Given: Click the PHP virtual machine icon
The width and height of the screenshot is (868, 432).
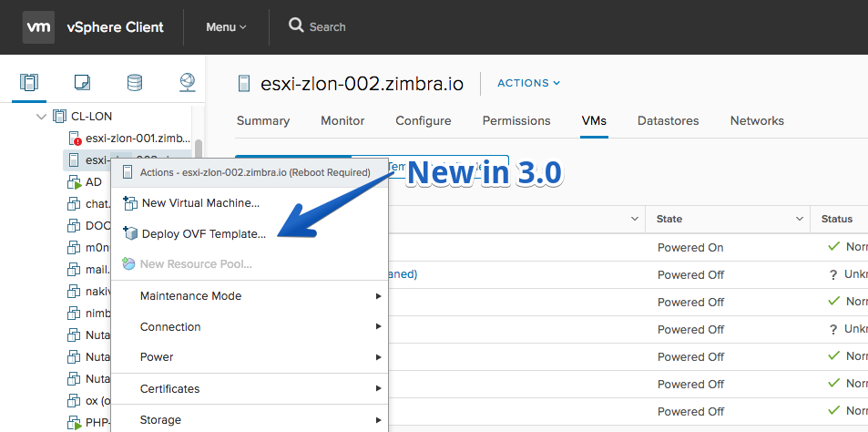Looking at the screenshot, I should (74, 423).
